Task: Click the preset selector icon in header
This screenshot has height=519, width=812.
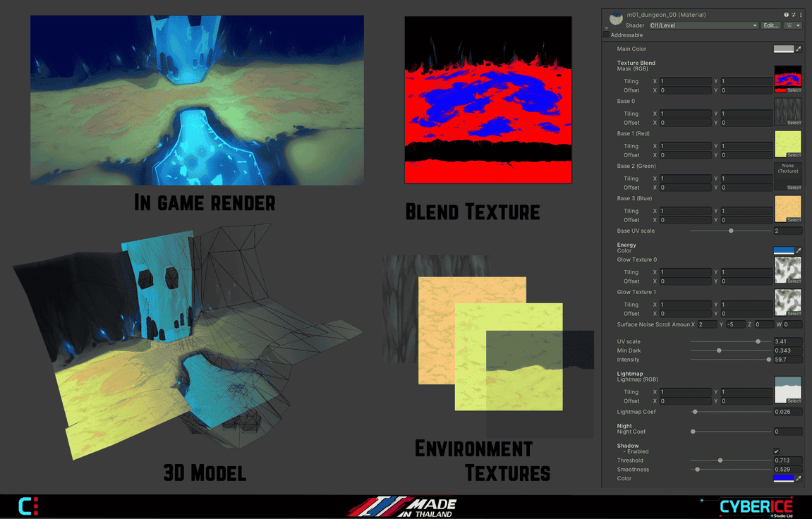Action: pos(794,15)
